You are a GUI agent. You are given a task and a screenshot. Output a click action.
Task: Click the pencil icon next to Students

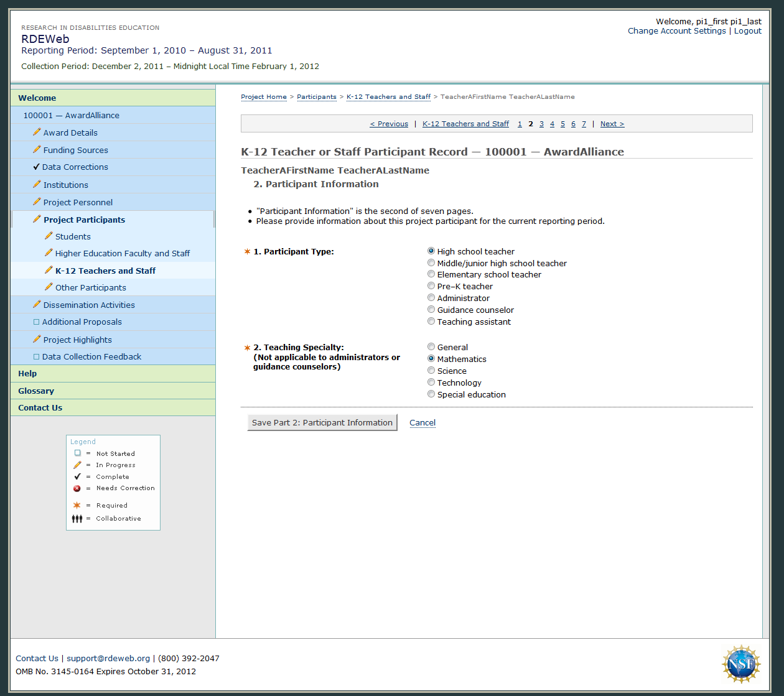(49, 236)
